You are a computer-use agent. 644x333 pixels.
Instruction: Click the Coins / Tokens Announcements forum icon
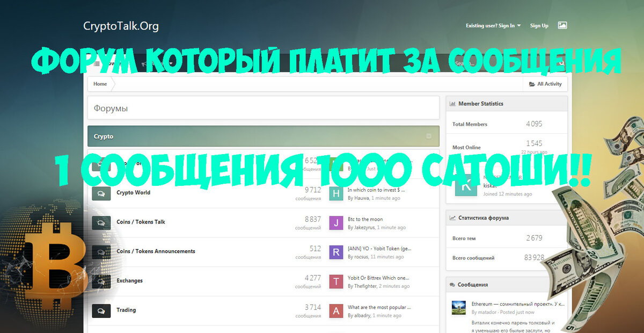101,252
